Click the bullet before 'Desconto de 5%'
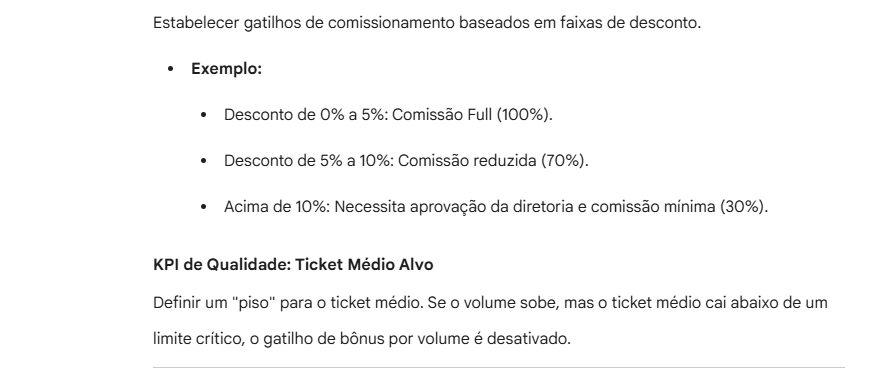Image resolution: width=878 pixels, height=374 pixels. 203,161
